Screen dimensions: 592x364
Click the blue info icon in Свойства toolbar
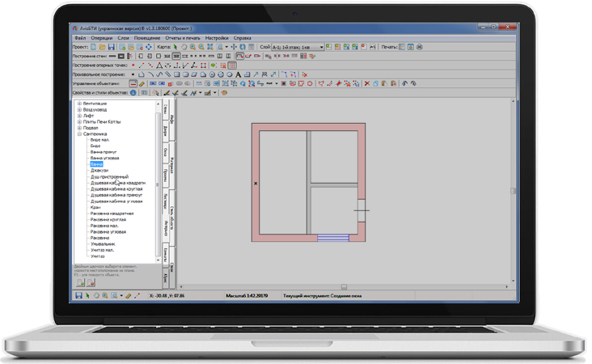point(134,93)
